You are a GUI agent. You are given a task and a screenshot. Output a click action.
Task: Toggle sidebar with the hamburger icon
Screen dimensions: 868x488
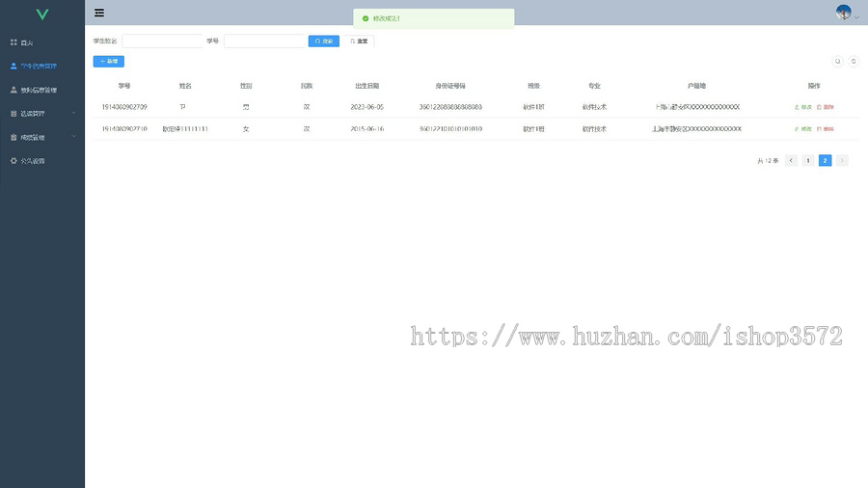(x=99, y=13)
